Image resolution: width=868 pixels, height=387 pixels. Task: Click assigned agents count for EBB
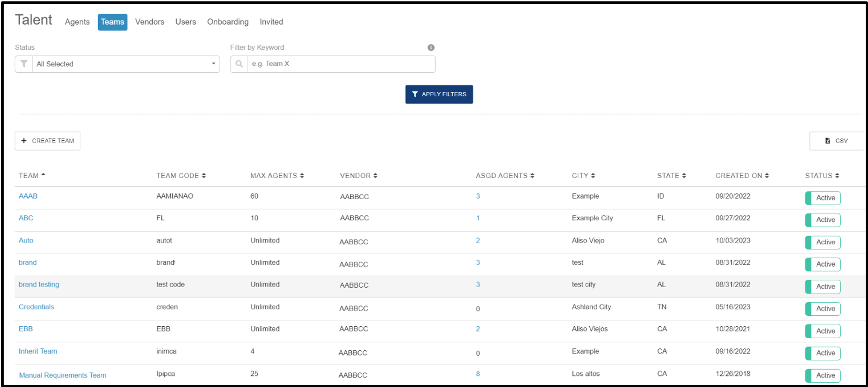pos(478,329)
